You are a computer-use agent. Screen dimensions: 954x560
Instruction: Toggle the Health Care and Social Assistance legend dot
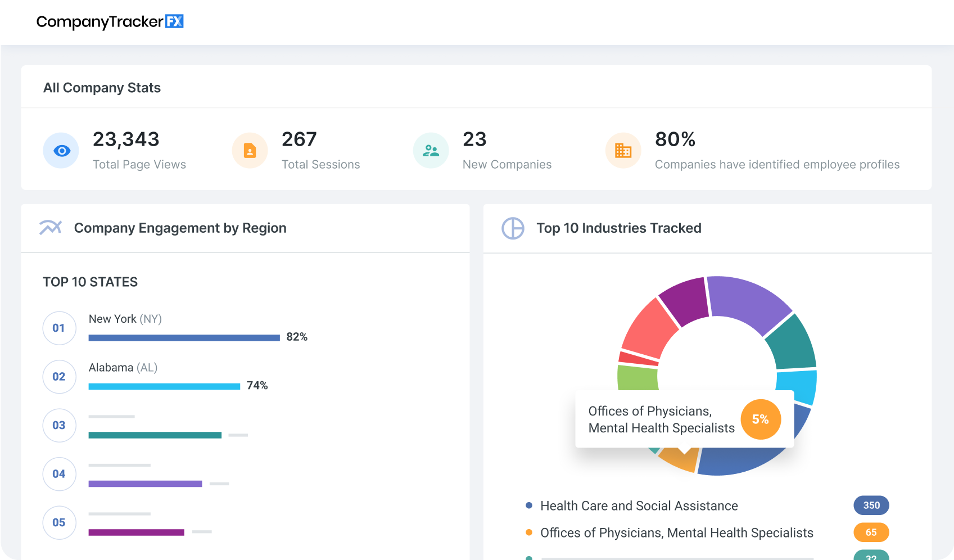click(528, 505)
